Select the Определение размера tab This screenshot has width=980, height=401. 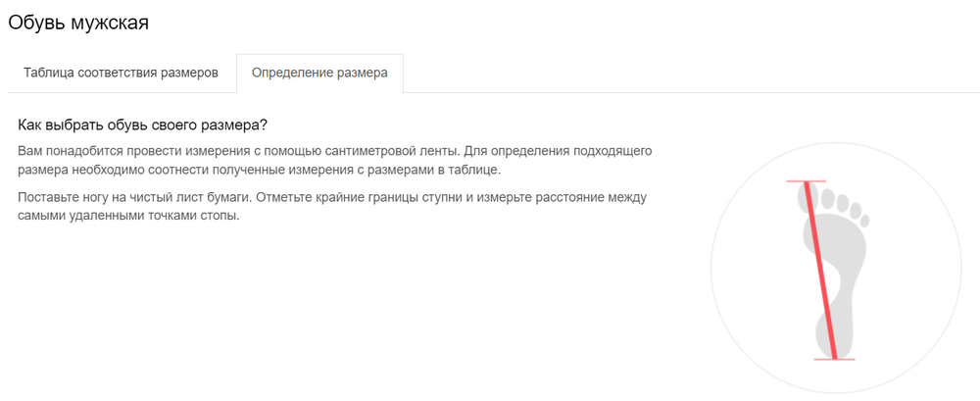tap(319, 74)
